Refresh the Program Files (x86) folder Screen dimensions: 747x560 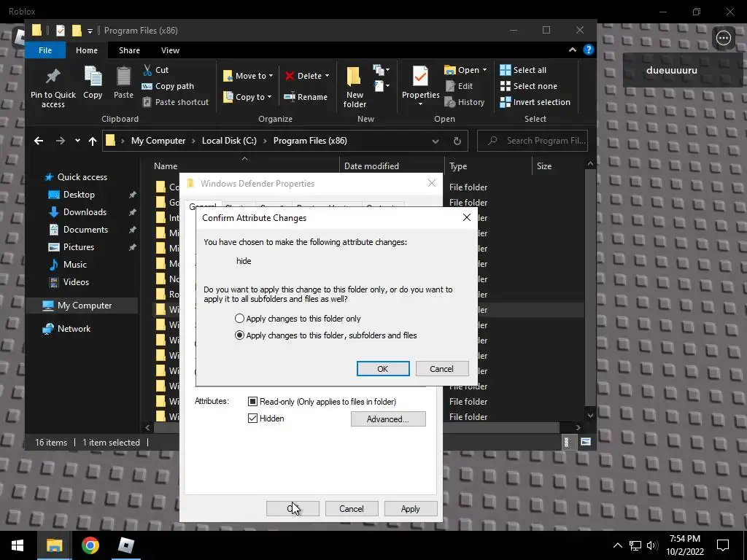pos(457,141)
